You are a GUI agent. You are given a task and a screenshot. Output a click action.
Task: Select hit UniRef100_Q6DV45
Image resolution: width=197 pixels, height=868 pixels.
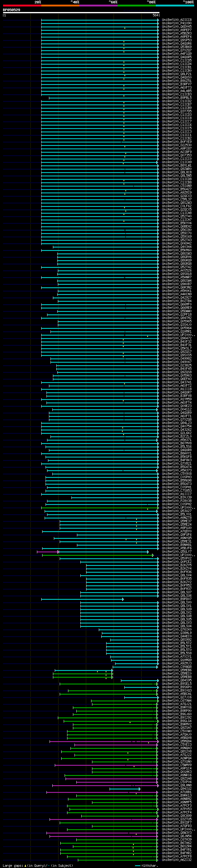(177, 26)
